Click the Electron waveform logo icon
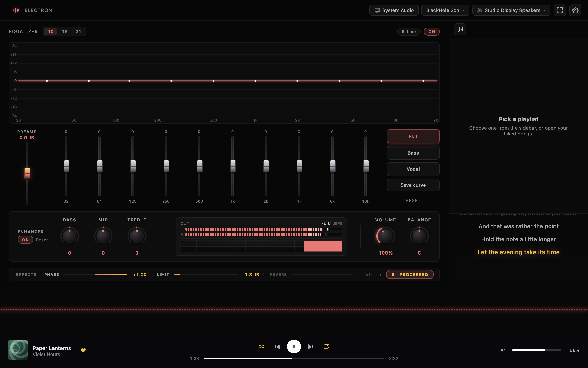The image size is (588, 368). [16, 10]
